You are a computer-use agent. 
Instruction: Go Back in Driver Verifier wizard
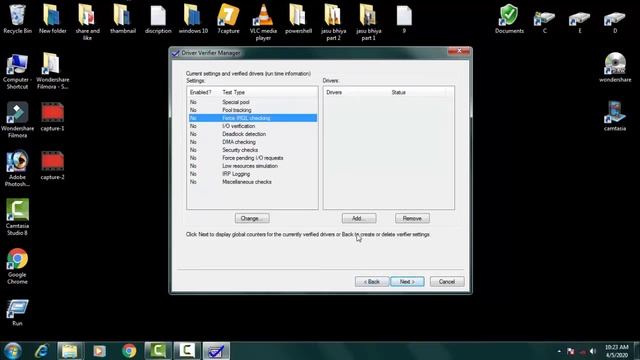point(372,282)
